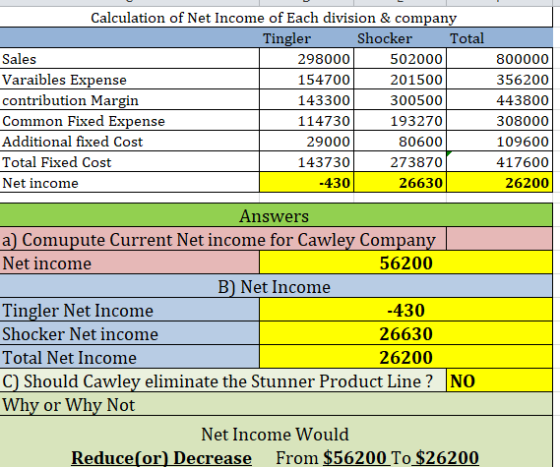
Task: Select common fixed expense 114730
Action: (306, 121)
